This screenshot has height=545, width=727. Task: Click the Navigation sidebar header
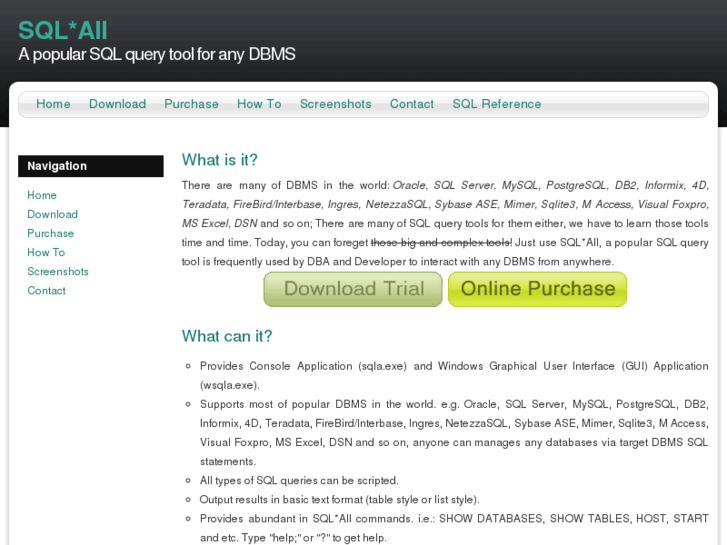(91, 166)
